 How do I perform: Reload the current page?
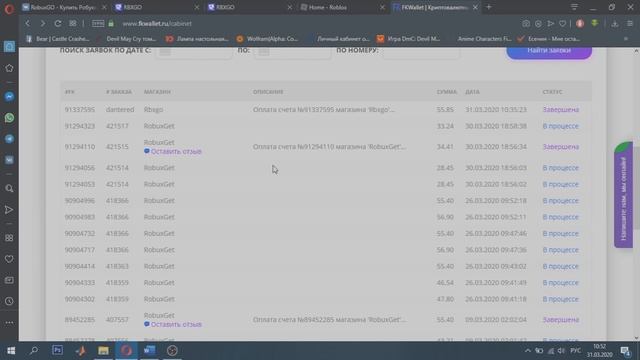pyautogui.click(x=58, y=24)
